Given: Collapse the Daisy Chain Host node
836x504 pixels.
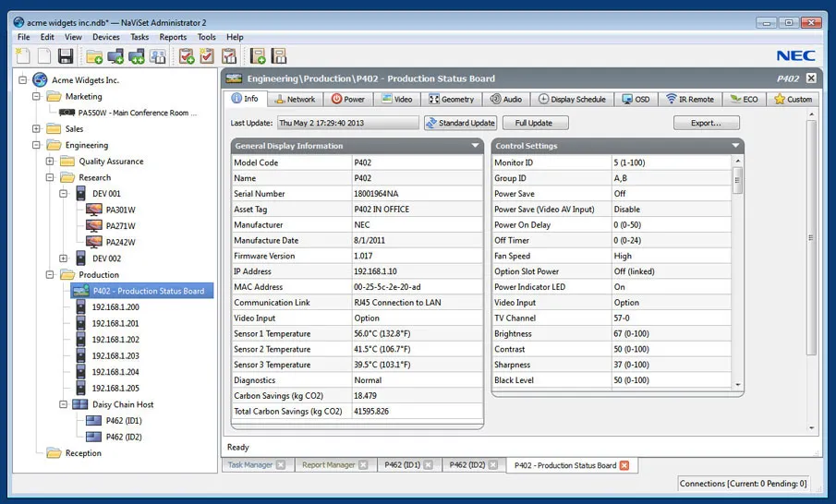Looking at the screenshot, I should coord(64,404).
